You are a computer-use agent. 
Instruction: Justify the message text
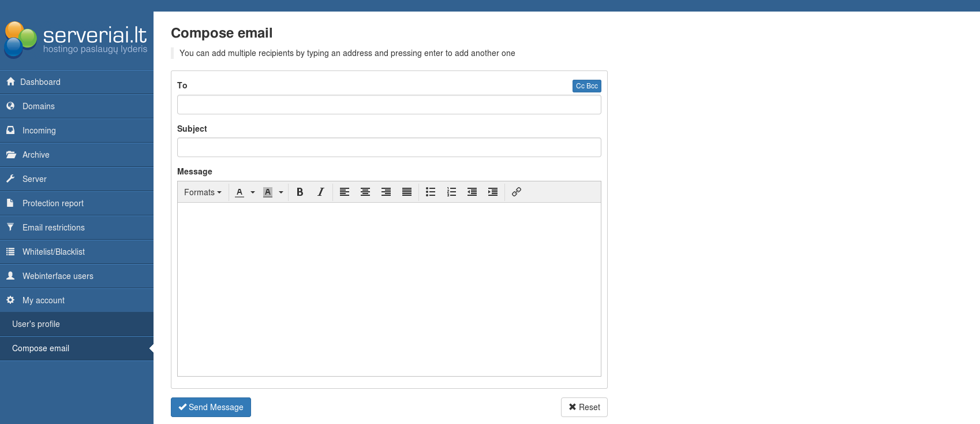(407, 192)
